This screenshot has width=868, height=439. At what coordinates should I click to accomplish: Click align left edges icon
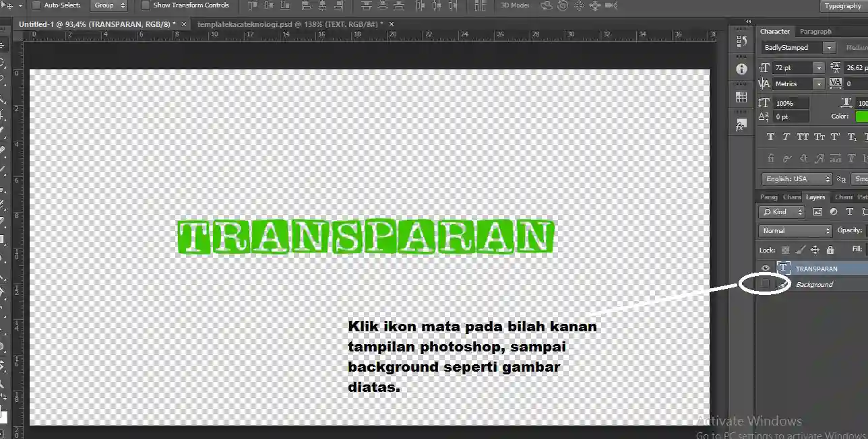coord(306,5)
